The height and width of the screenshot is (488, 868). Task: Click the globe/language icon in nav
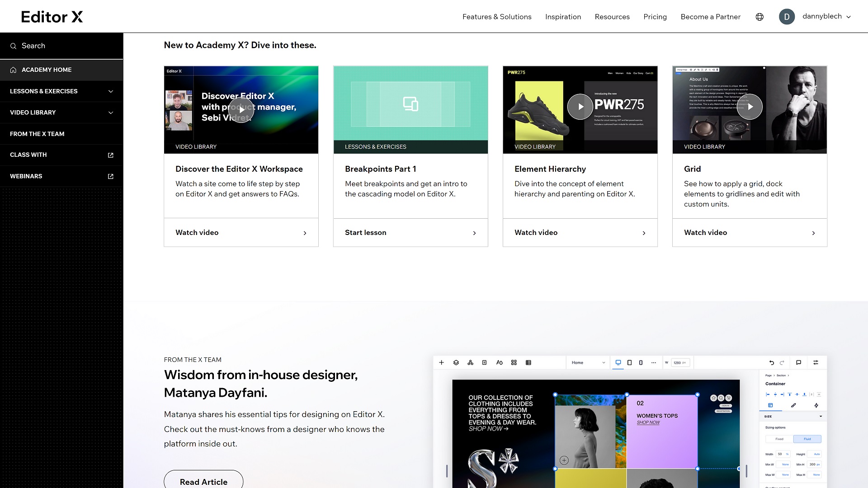(x=759, y=16)
